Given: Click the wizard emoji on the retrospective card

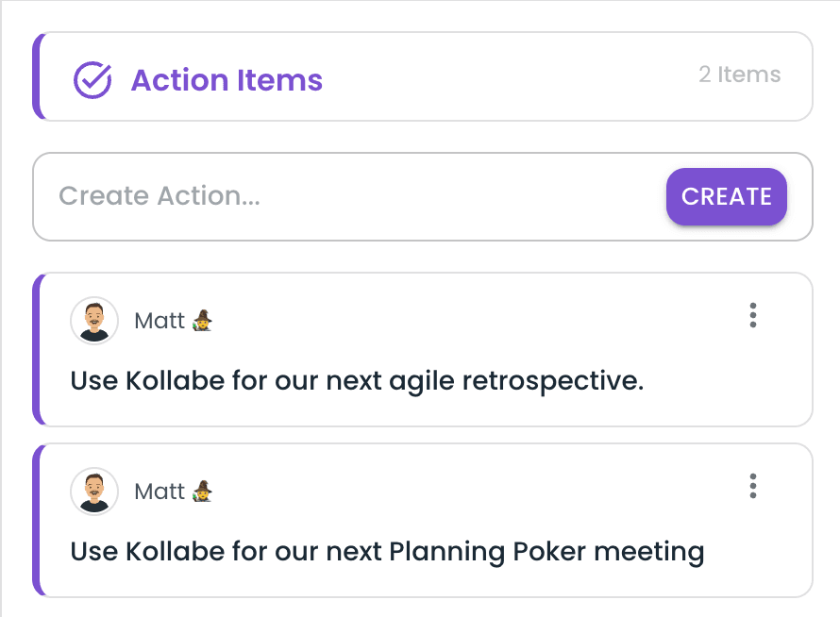Looking at the screenshot, I should [x=202, y=321].
